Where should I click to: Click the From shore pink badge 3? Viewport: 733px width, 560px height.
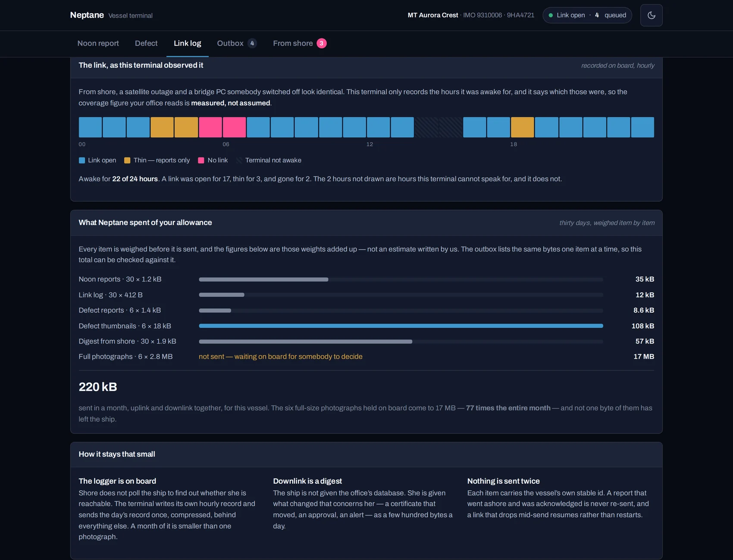[322, 43]
